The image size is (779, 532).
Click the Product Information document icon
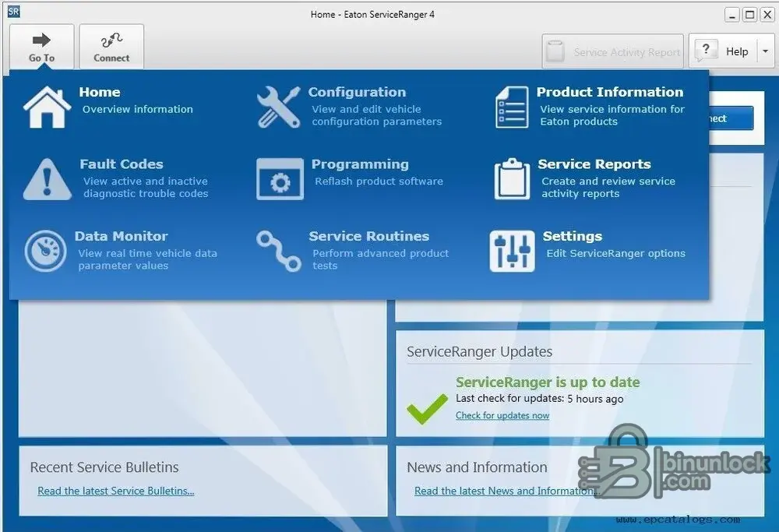coord(512,107)
